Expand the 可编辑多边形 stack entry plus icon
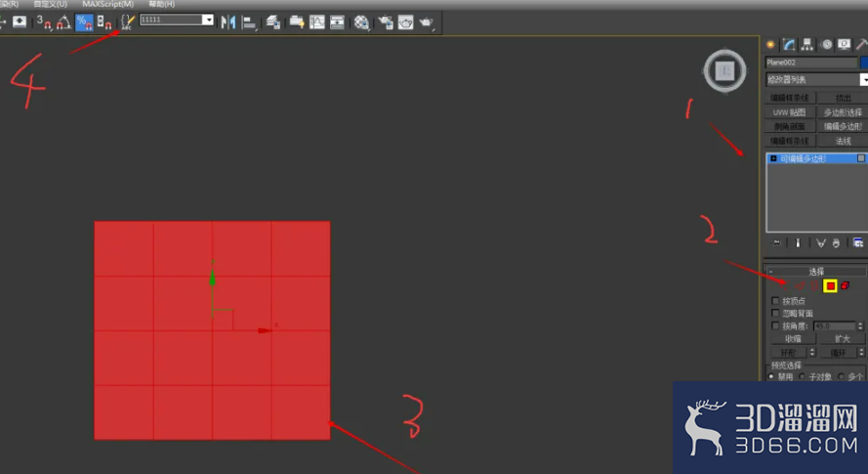 pos(773,158)
